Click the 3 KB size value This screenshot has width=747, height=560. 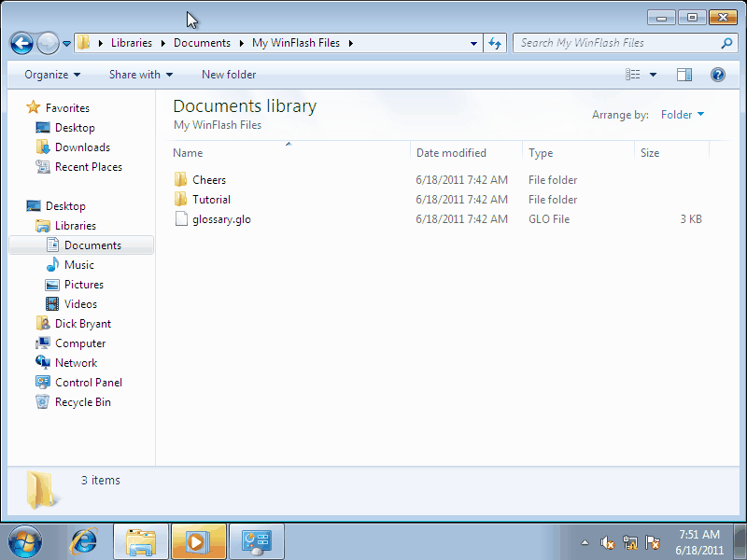click(691, 219)
